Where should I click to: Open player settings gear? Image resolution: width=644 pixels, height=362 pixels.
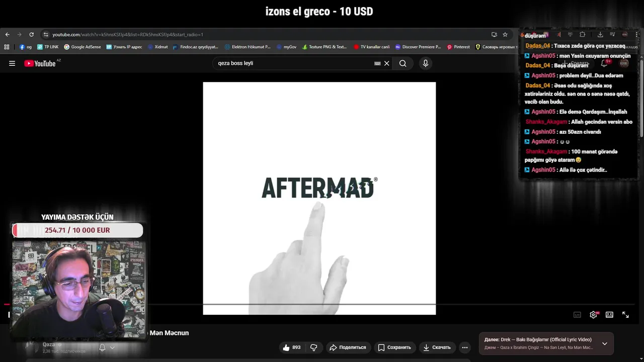[594, 315]
